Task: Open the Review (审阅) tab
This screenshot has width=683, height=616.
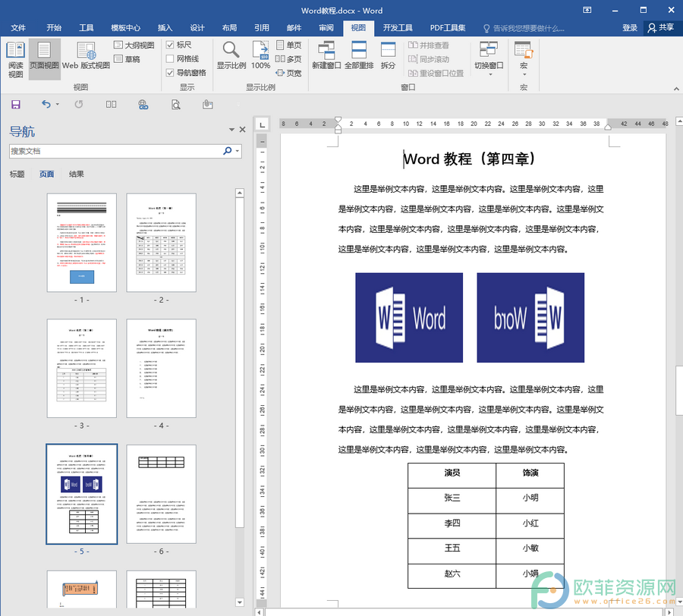Action: click(326, 28)
